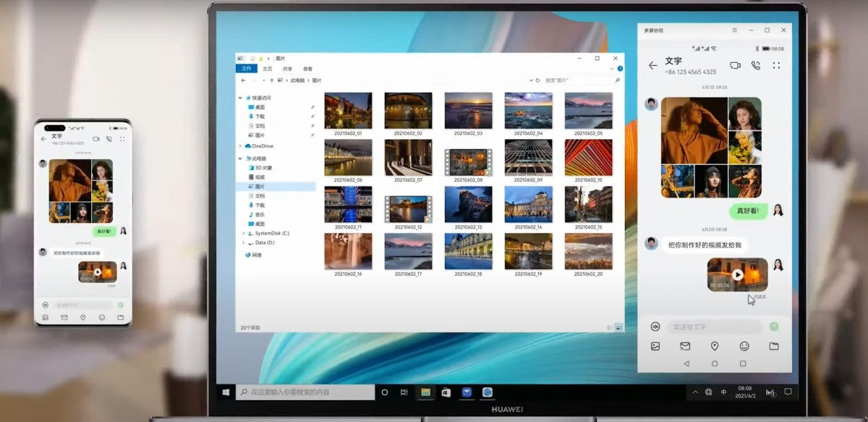
Task: Go back using the chat back arrow
Action: point(653,64)
